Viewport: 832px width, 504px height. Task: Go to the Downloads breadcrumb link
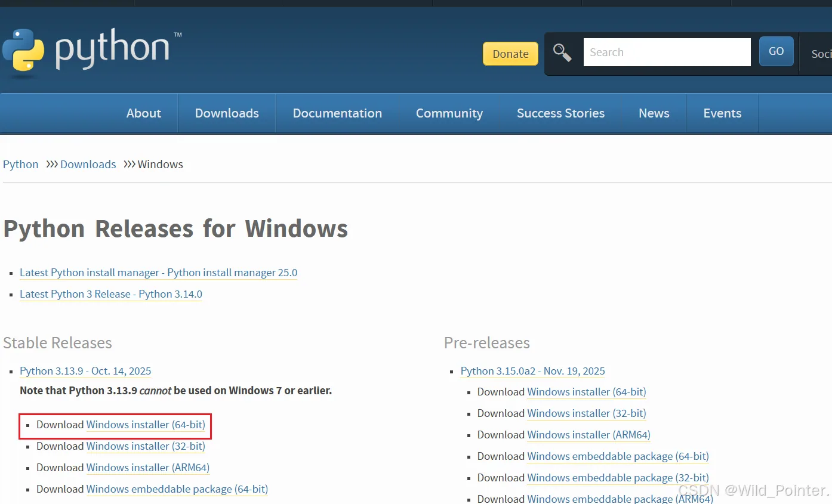tap(88, 165)
